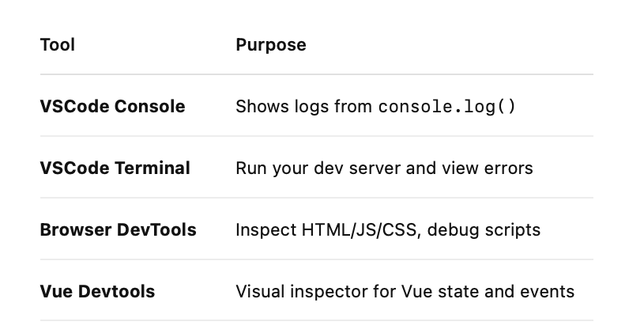The image size is (644, 333).
Task: Click the word "DevTools" in the Browser row
Action: 156,230
